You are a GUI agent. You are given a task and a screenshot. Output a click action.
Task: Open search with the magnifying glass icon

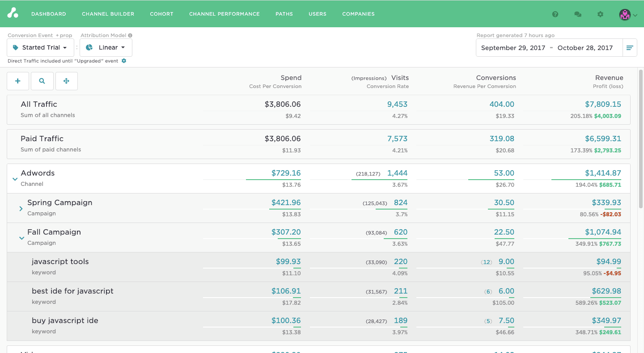coord(42,81)
